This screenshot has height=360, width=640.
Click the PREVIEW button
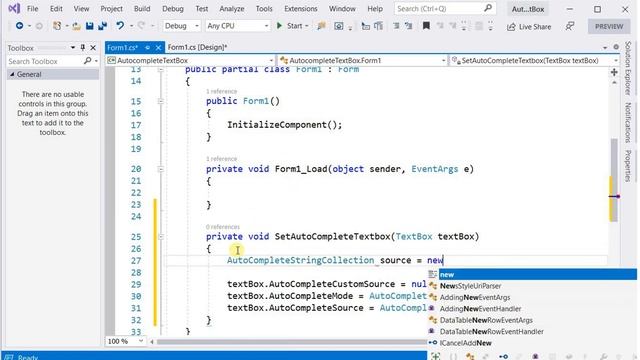[609, 27]
